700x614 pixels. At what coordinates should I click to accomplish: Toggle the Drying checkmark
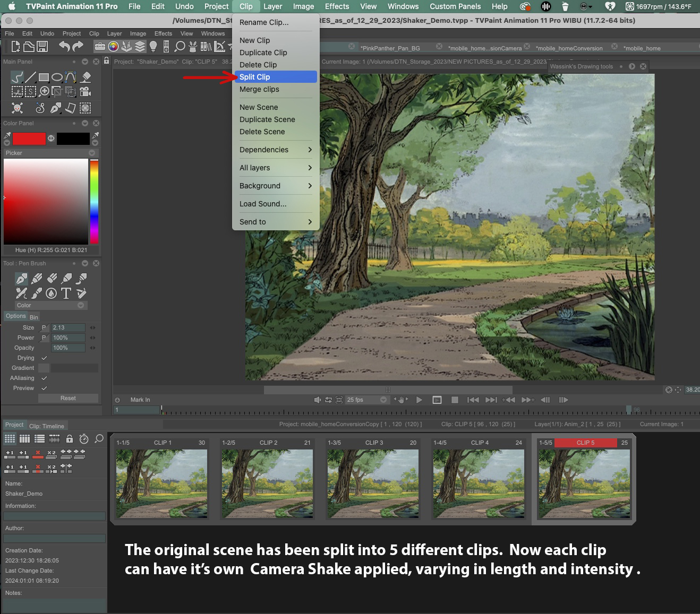click(x=44, y=358)
